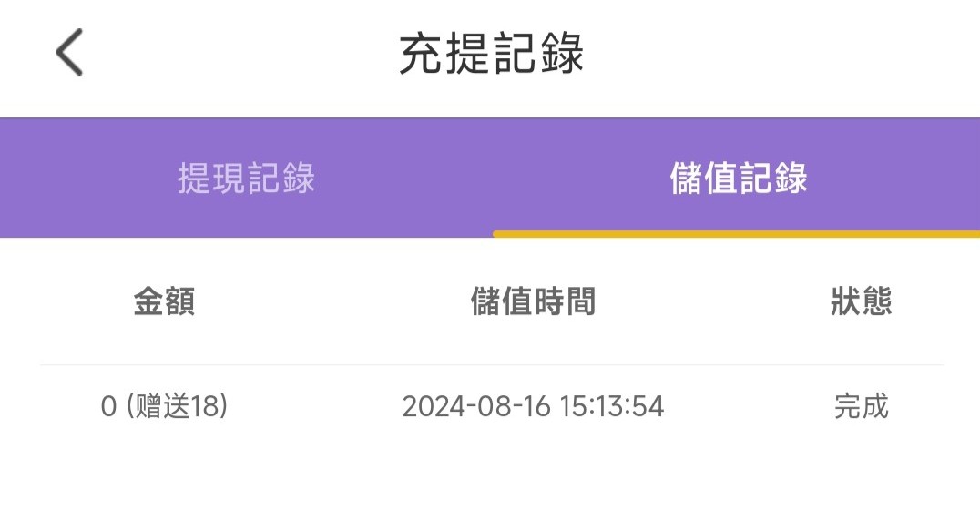Viewport: 980px width, 531px height.
Task: Click the 2024-08-16 15:13:54 timestamp
Action: point(533,406)
